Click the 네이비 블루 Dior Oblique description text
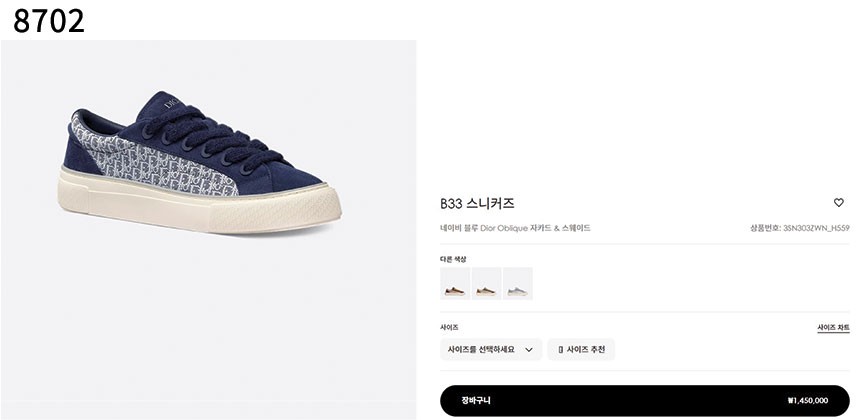Image resolution: width=860 pixels, height=420 pixels. point(515,228)
